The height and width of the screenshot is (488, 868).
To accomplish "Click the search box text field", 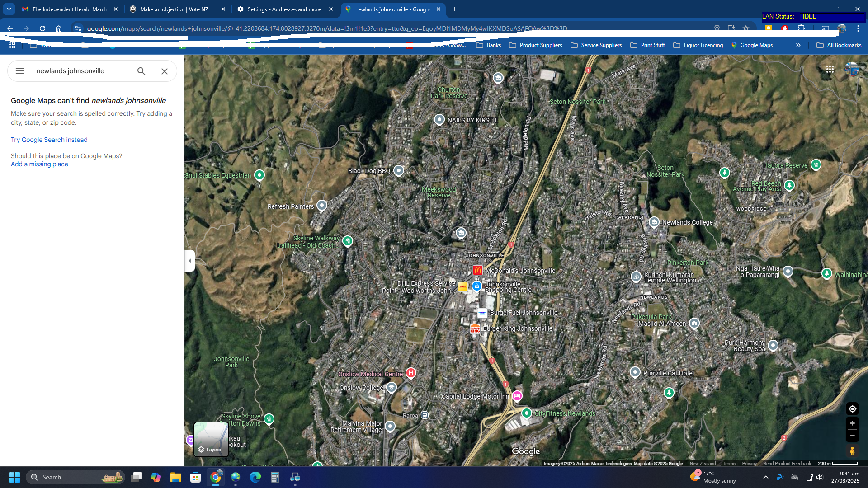I will tap(84, 71).
